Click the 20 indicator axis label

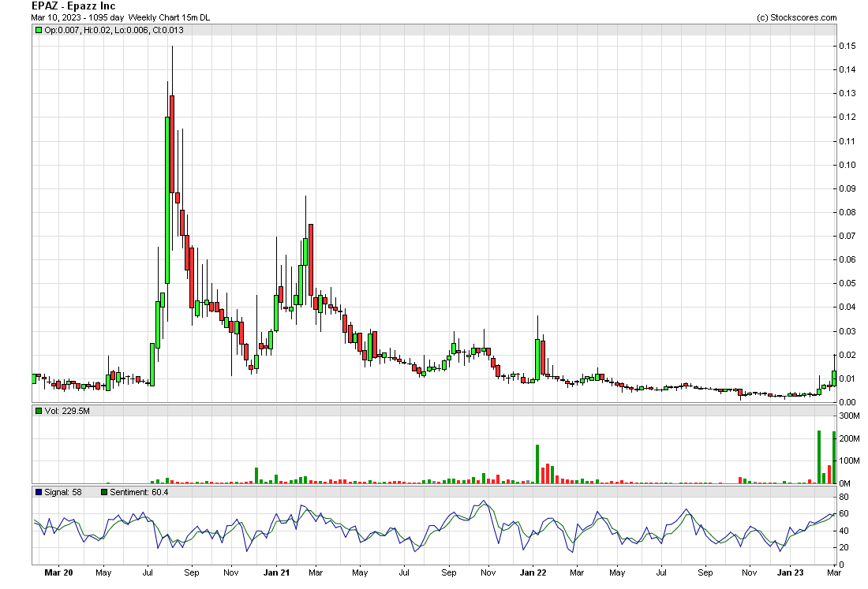point(844,547)
